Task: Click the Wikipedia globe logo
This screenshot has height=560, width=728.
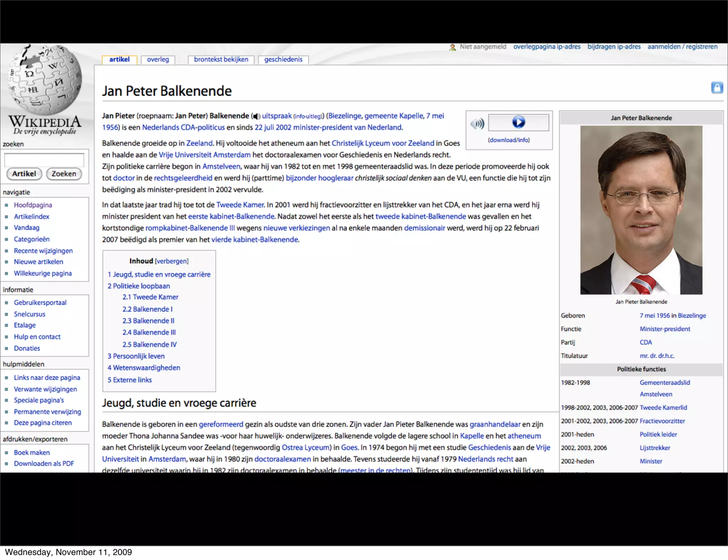Action: click(x=45, y=80)
